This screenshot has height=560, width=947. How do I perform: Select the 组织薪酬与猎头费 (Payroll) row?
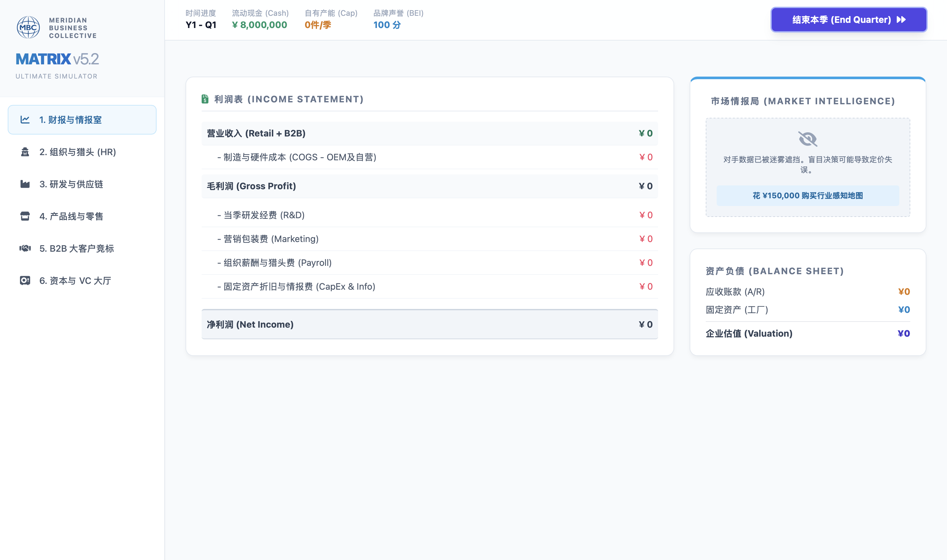point(430,263)
